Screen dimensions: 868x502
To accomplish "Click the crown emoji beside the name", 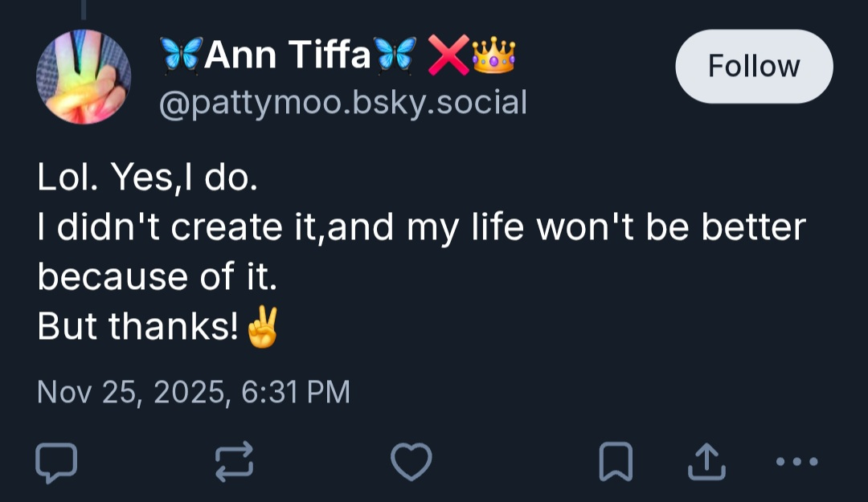I will coord(493,55).
